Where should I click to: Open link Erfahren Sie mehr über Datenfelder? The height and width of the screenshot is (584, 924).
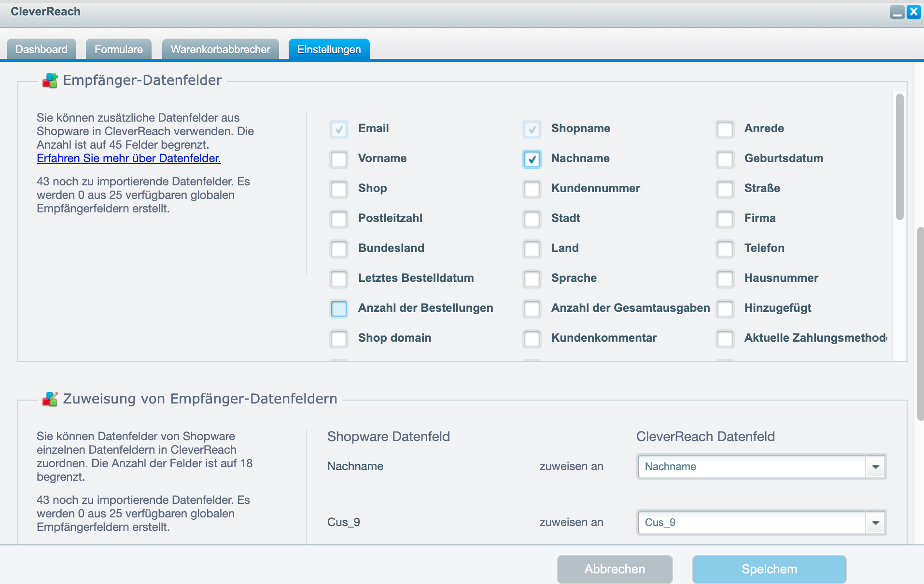pos(129,158)
